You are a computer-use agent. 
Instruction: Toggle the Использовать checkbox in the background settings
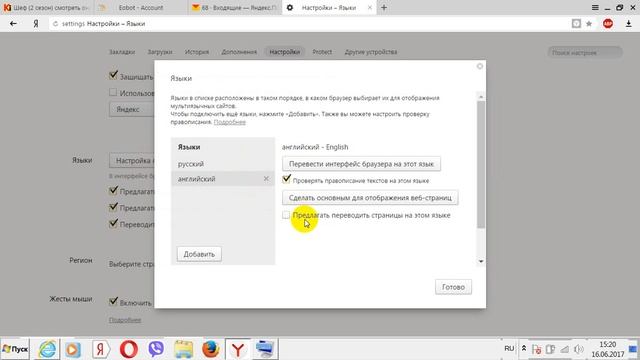pyautogui.click(x=113, y=92)
